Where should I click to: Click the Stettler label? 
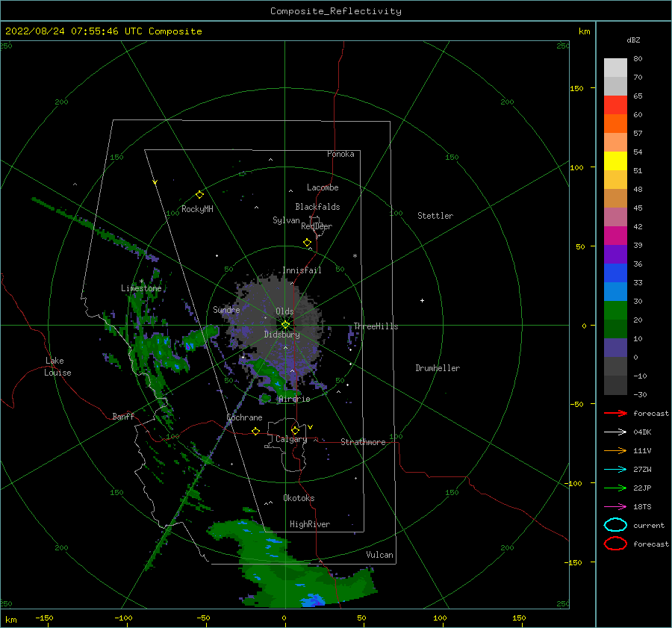(x=435, y=216)
